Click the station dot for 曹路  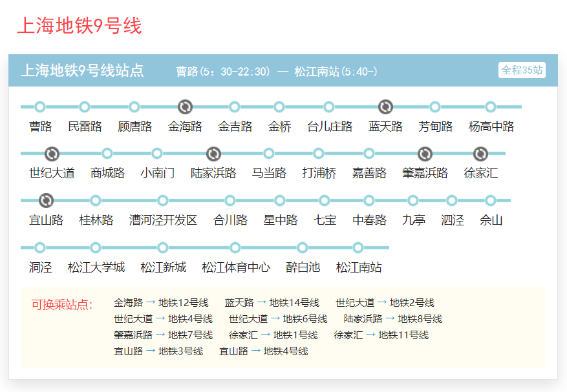click(x=40, y=108)
